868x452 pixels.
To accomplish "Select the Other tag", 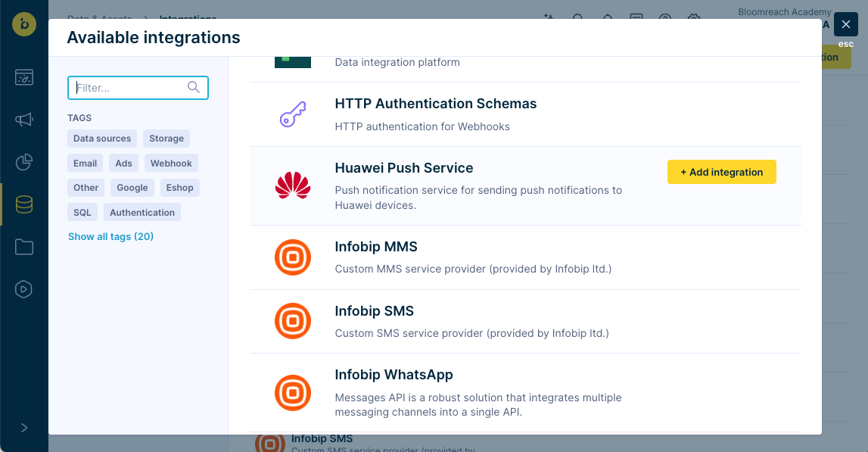I will pos(86,188).
